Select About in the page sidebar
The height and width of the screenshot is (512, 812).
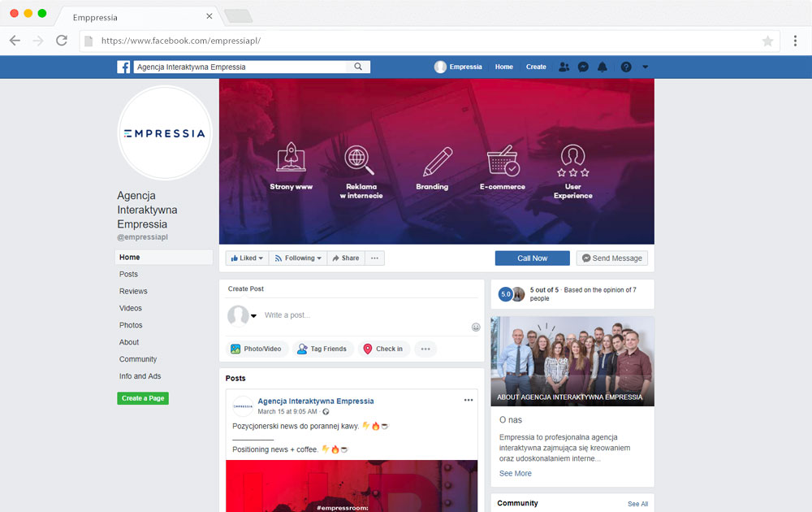129,342
